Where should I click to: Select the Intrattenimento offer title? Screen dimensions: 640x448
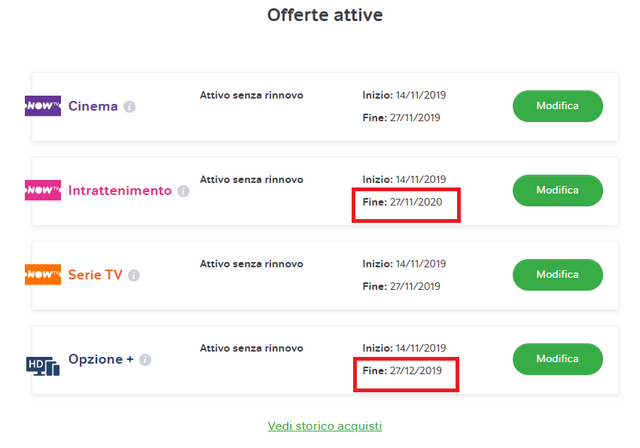pyautogui.click(x=120, y=191)
